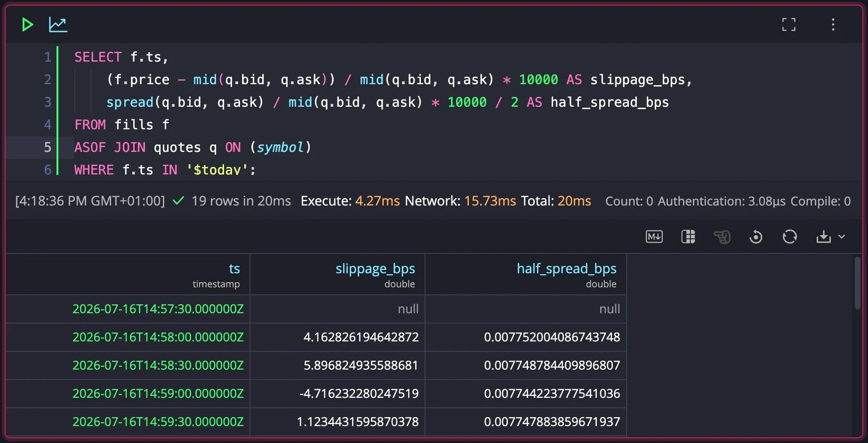Place cursor on 'half_spread_bps' alias in the query
The image size is (868, 443).
[610, 103]
